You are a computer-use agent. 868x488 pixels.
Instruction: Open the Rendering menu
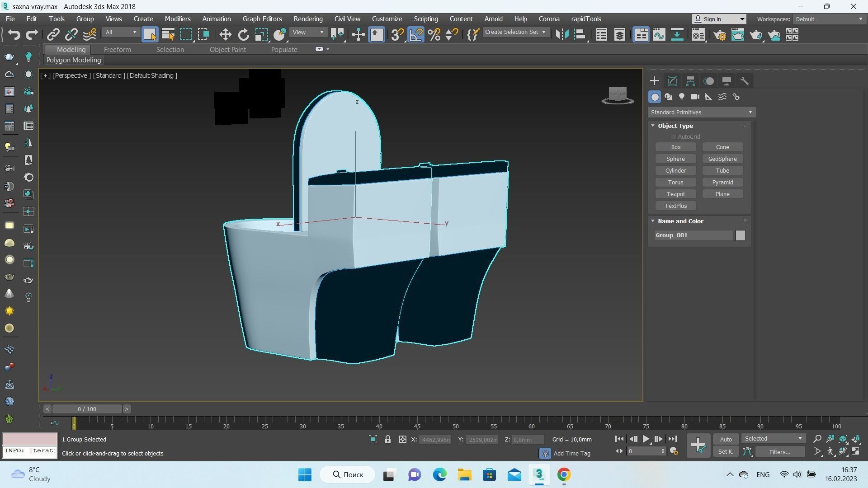[x=308, y=19]
